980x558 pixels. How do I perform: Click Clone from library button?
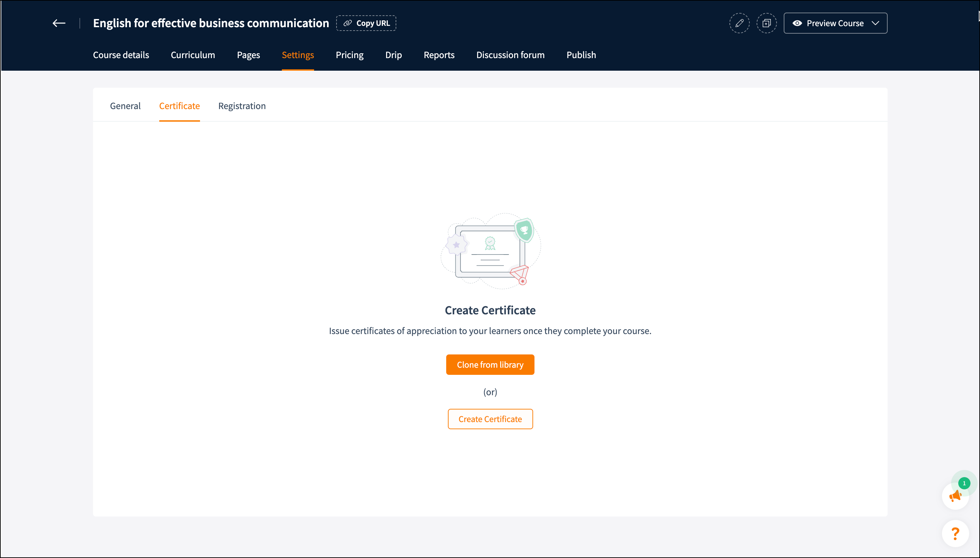pyautogui.click(x=490, y=364)
